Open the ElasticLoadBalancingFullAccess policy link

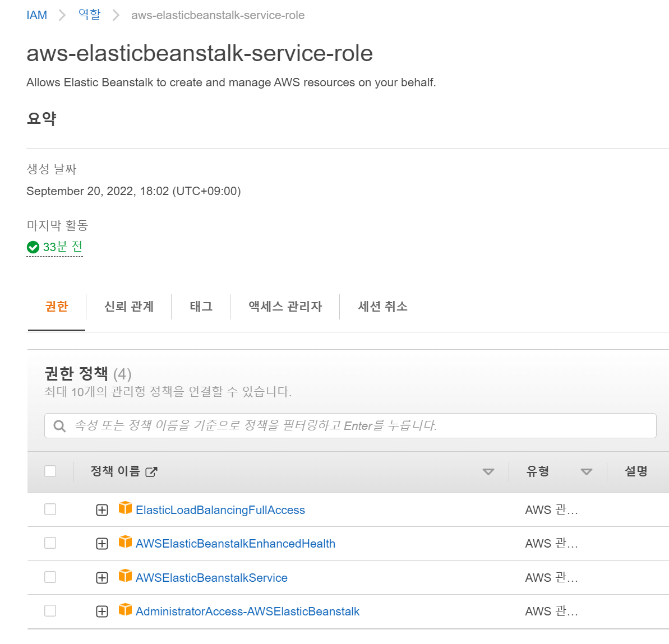(220, 510)
